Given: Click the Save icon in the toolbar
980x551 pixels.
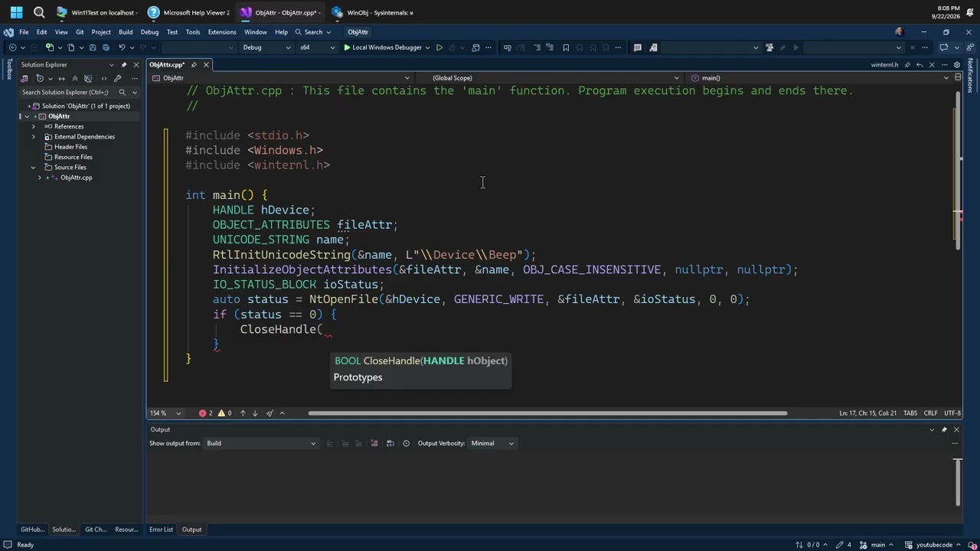Looking at the screenshot, I should click(x=93, y=47).
